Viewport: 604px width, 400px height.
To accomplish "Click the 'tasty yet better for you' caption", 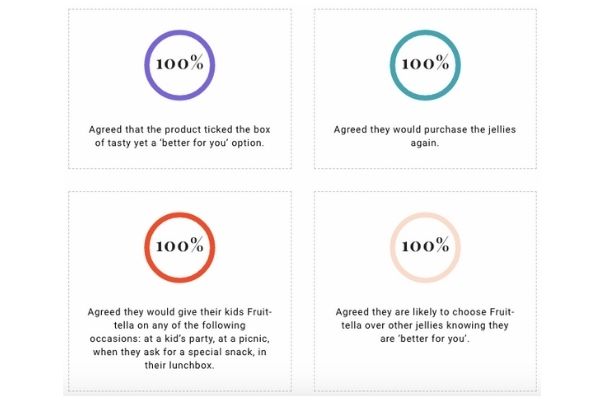I will pyautogui.click(x=180, y=136).
